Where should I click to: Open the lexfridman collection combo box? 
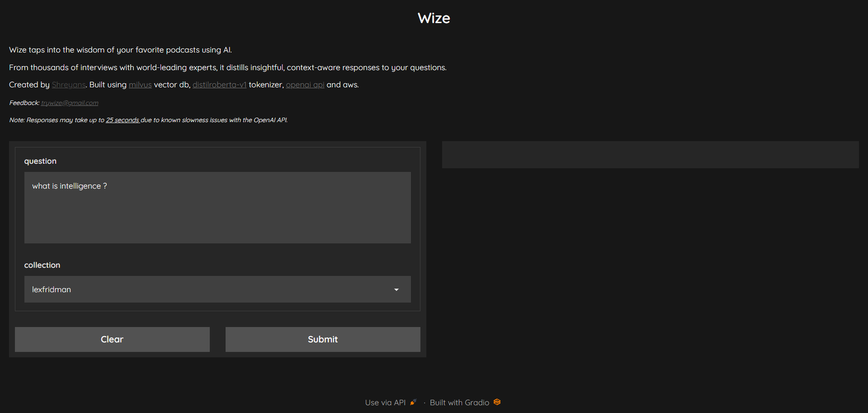click(206, 290)
